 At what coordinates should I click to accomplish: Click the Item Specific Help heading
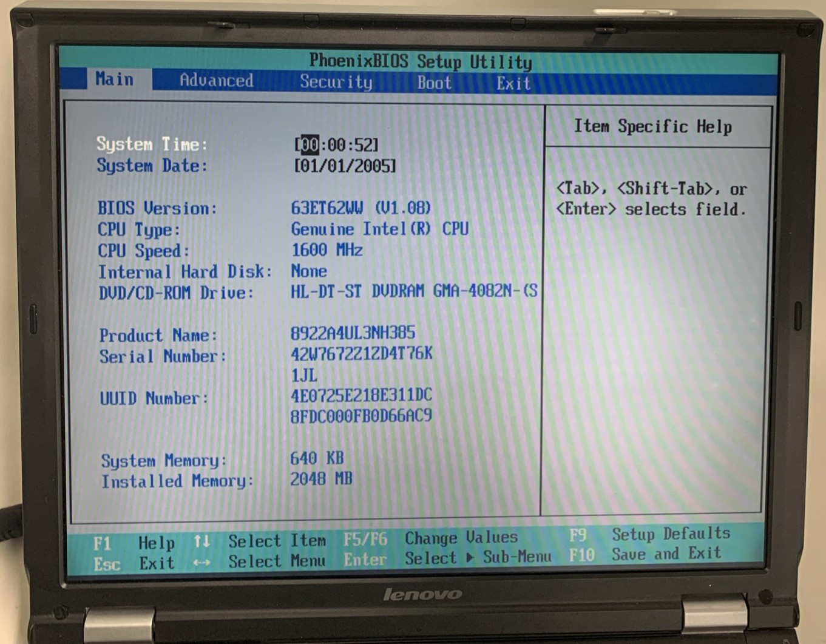[653, 126]
